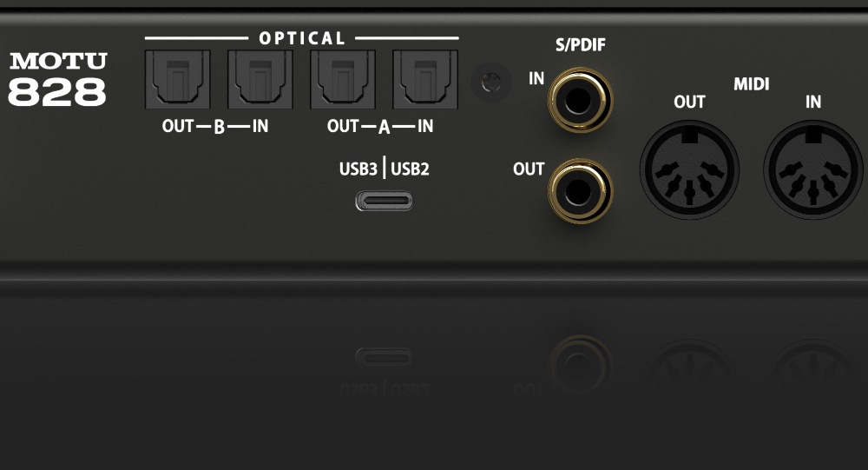Viewport: 868px width, 470px height.
Task: Click the USB2 text label
Action: tap(411, 169)
